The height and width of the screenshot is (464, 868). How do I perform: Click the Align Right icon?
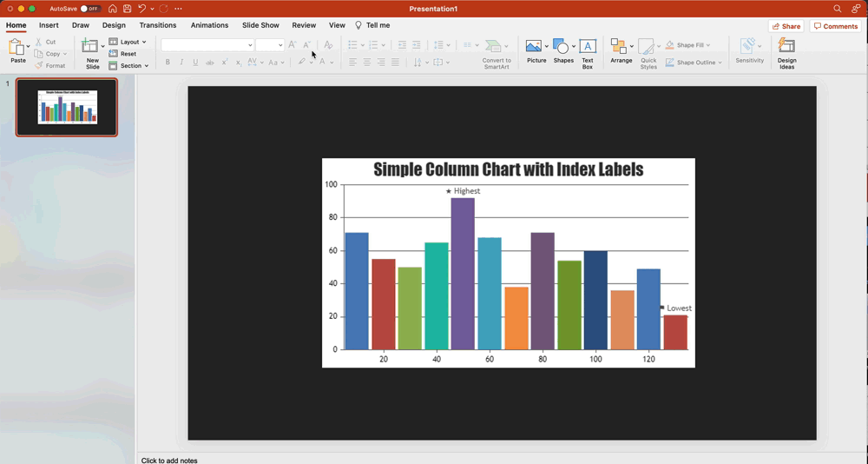381,62
